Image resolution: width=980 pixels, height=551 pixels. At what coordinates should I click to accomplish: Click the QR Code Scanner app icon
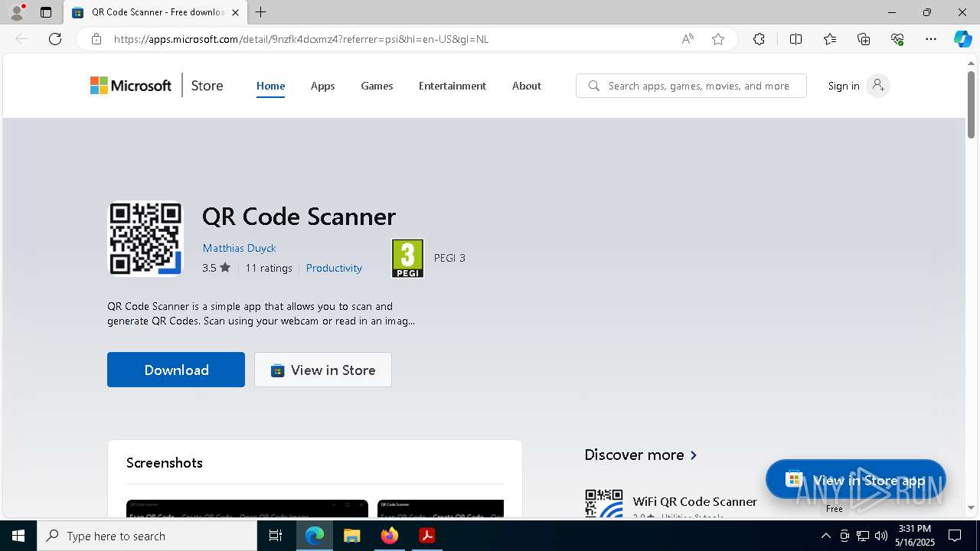145,238
